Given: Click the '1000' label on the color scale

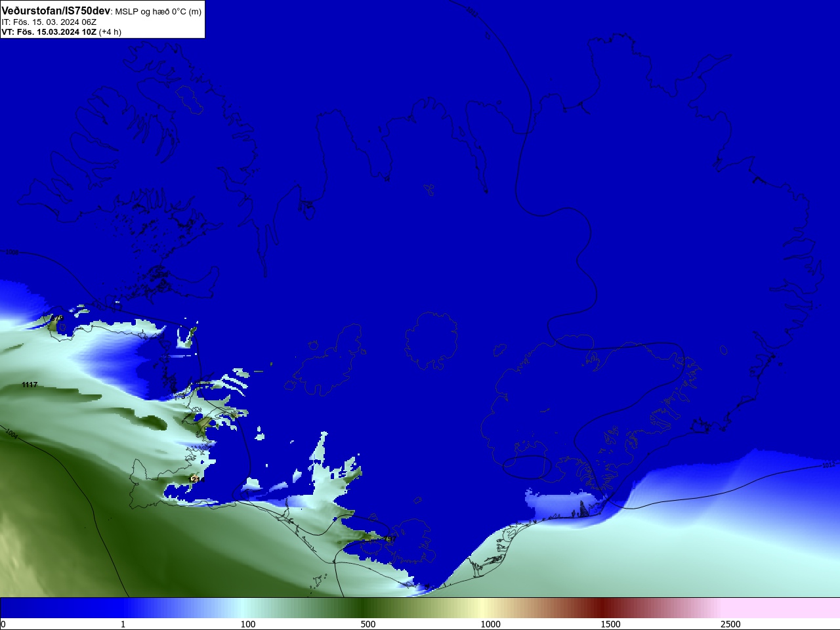Looking at the screenshot, I should click(490, 624).
